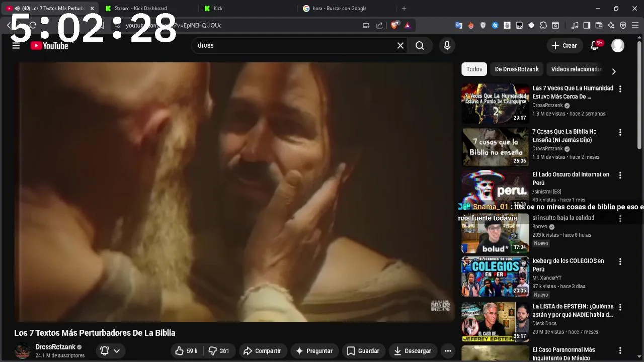This screenshot has height=362, width=644.
Task: Open the DrossRotzank channel name link
Action: (x=55, y=347)
